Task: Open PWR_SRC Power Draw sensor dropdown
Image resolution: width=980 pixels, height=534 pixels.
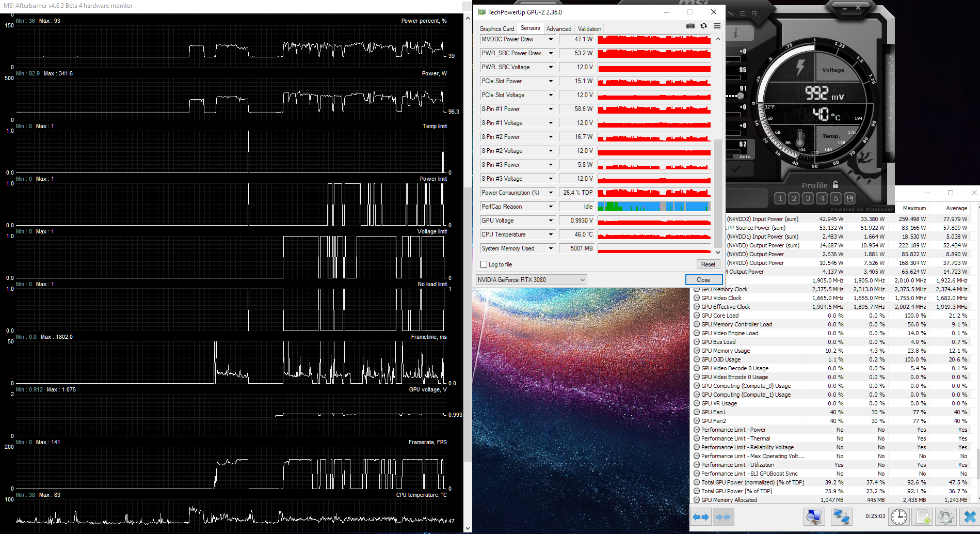Action: [x=551, y=53]
